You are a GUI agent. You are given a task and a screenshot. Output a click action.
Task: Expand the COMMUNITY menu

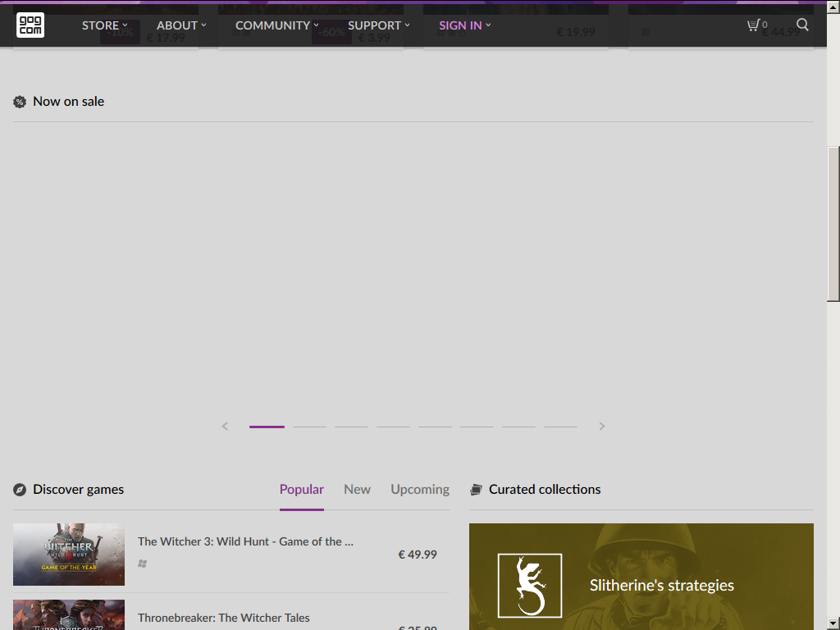pyautogui.click(x=277, y=25)
